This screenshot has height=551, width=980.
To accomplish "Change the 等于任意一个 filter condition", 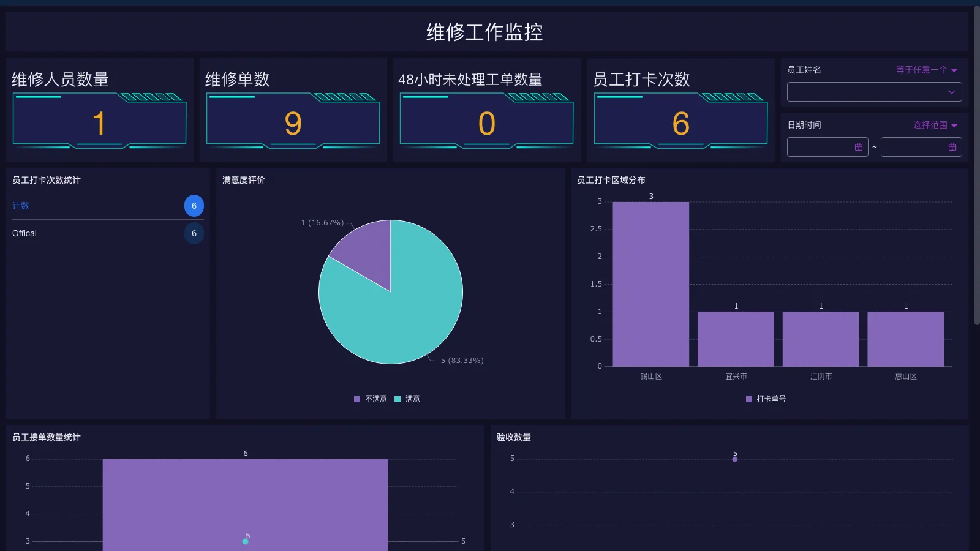I will coord(926,70).
